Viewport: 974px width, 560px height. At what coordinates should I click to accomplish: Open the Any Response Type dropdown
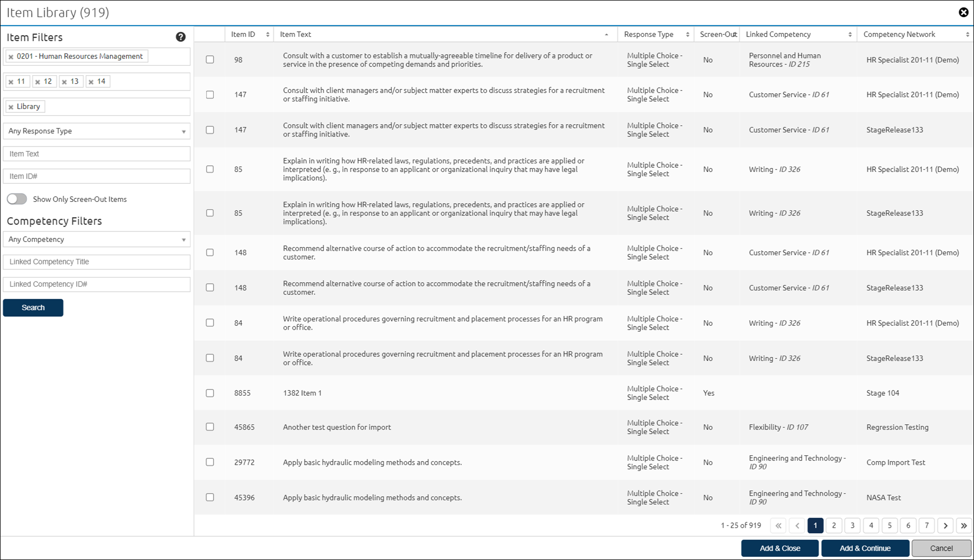click(x=97, y=131)
